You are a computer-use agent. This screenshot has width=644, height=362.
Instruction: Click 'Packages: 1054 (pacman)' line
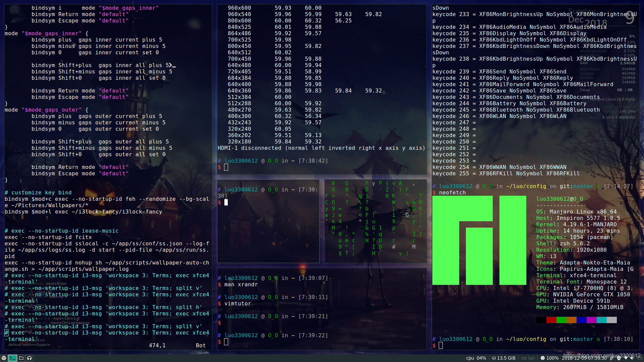(575, 237)
